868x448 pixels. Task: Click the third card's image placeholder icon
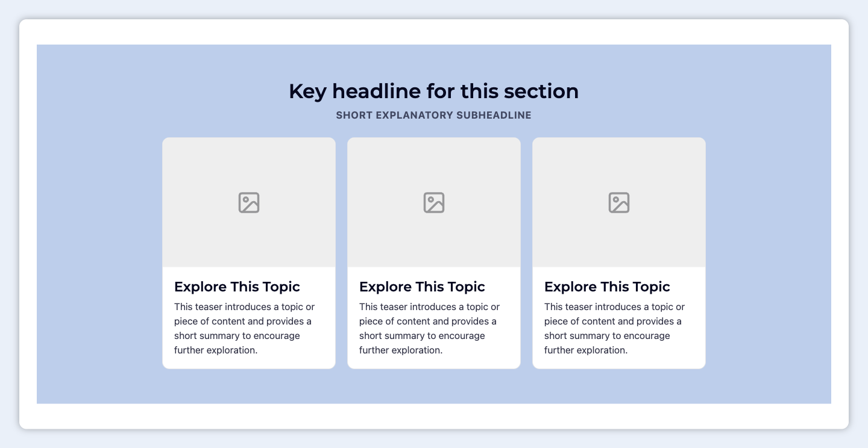[619, 202]
